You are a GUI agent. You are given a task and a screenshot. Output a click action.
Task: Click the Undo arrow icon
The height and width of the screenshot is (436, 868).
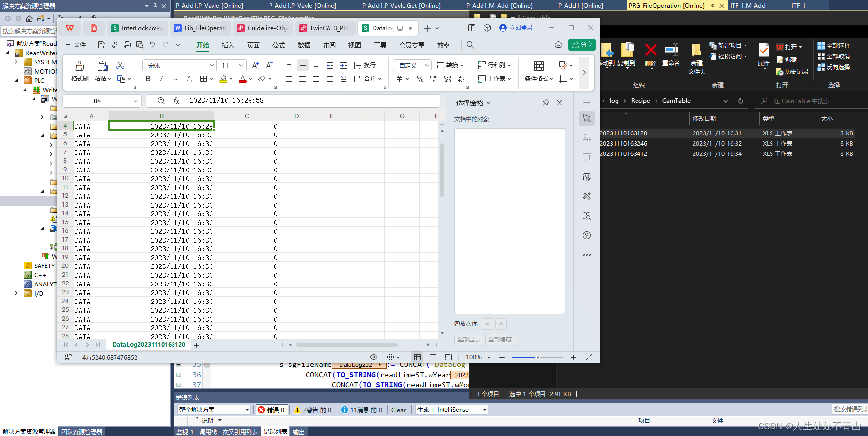coord(153,45)
